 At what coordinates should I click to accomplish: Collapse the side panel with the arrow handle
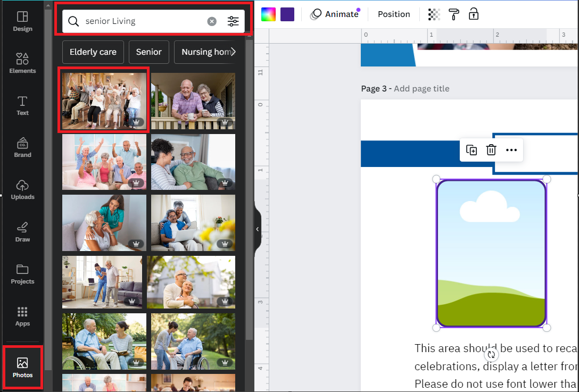(258, 229)
